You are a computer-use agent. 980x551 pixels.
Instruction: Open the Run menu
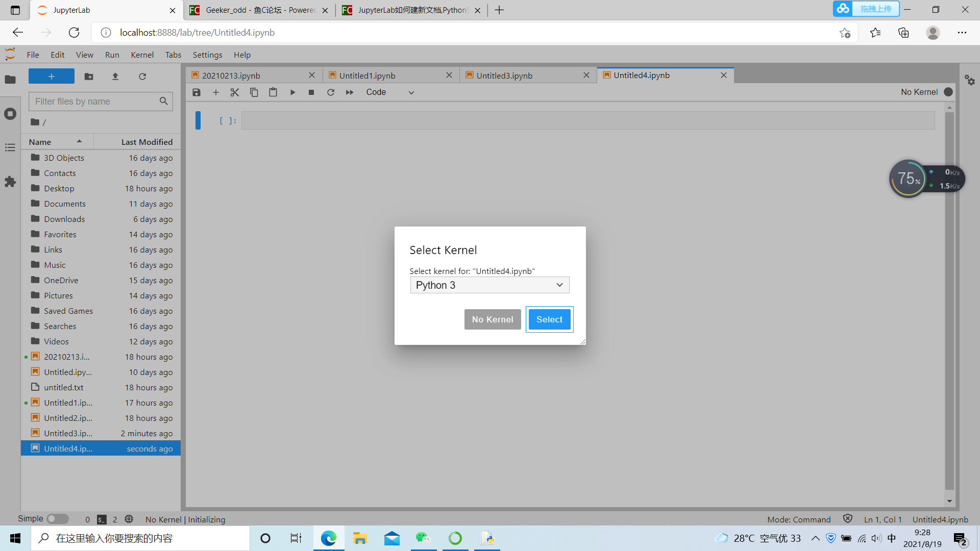click(x=112, y=55)
